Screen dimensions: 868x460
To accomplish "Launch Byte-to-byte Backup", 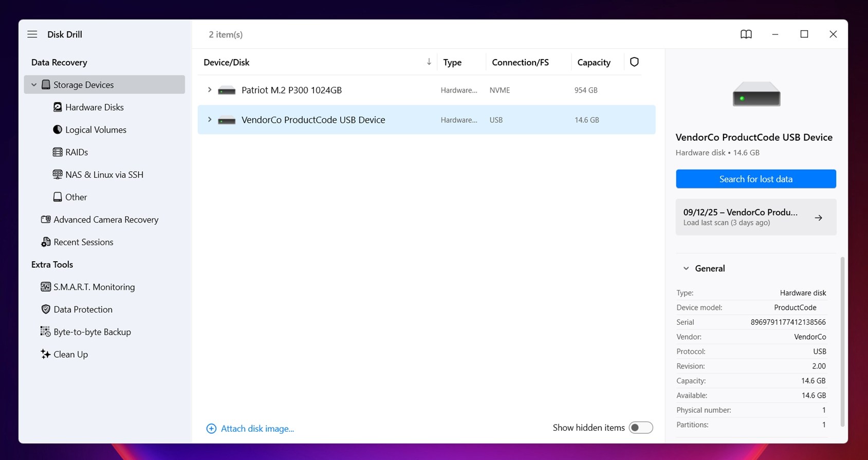I will pos(92,332).
